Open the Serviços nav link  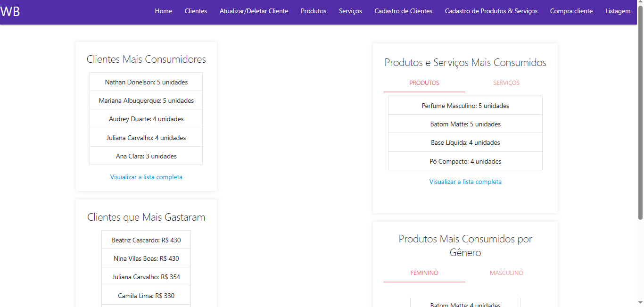[x=350, y=11]
